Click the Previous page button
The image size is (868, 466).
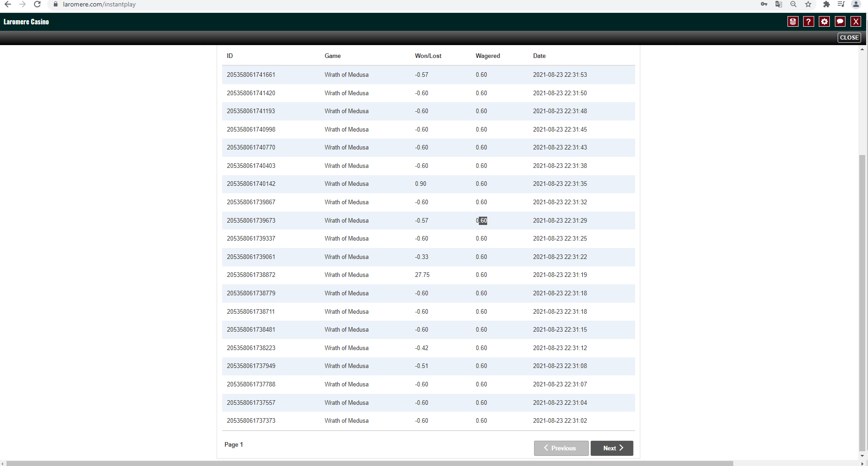coord(561,448)
